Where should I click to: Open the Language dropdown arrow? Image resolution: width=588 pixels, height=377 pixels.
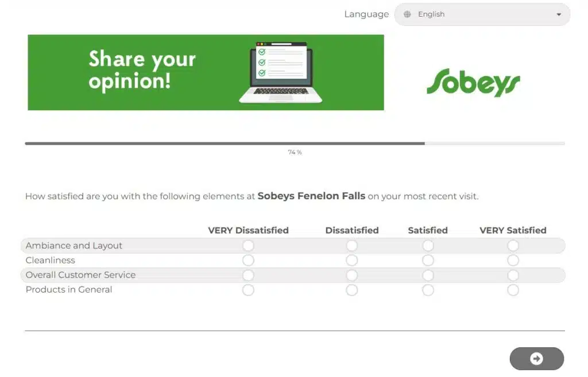coord(558,14)
